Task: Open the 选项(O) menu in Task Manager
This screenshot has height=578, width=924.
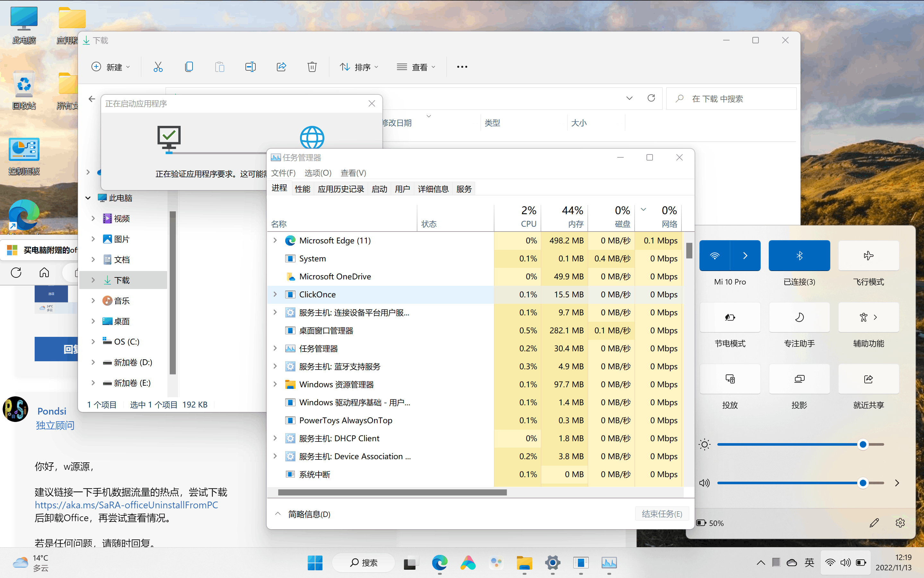Action: pos(318,173)
